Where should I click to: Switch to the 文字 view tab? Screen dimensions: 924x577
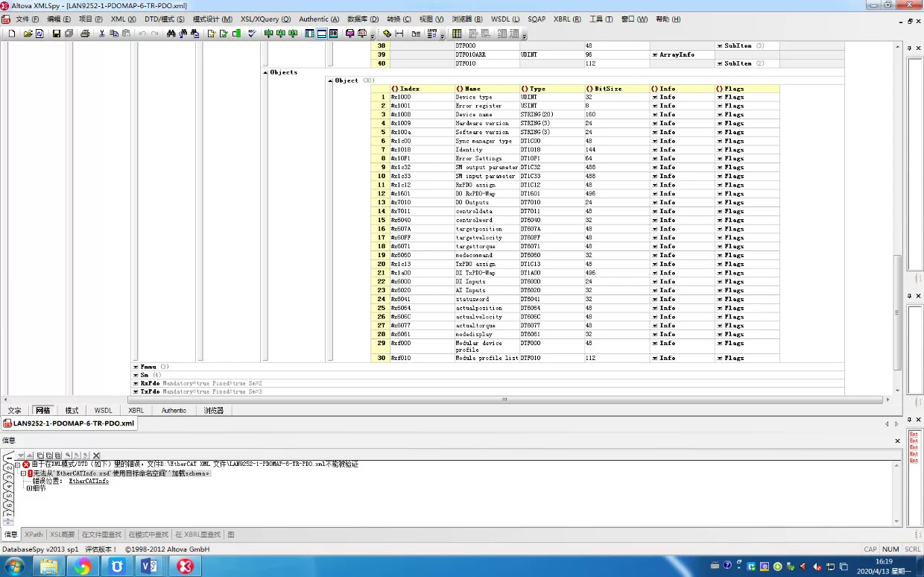coord(15,411)
